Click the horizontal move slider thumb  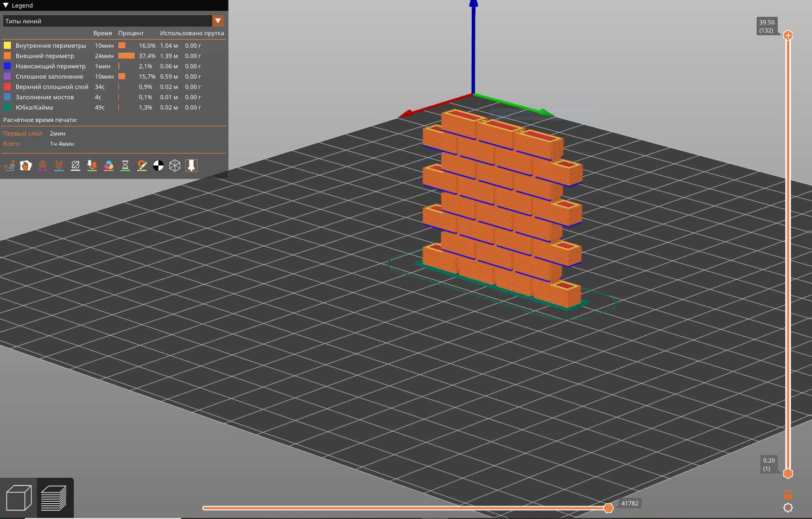coord(608,508)
